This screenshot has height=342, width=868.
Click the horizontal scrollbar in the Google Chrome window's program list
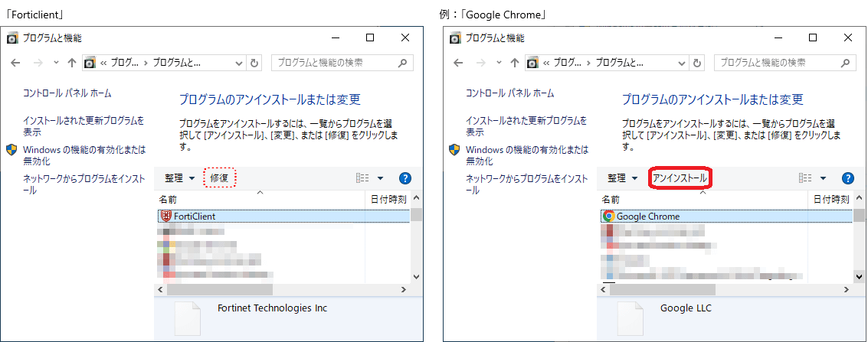click(659, 290)
